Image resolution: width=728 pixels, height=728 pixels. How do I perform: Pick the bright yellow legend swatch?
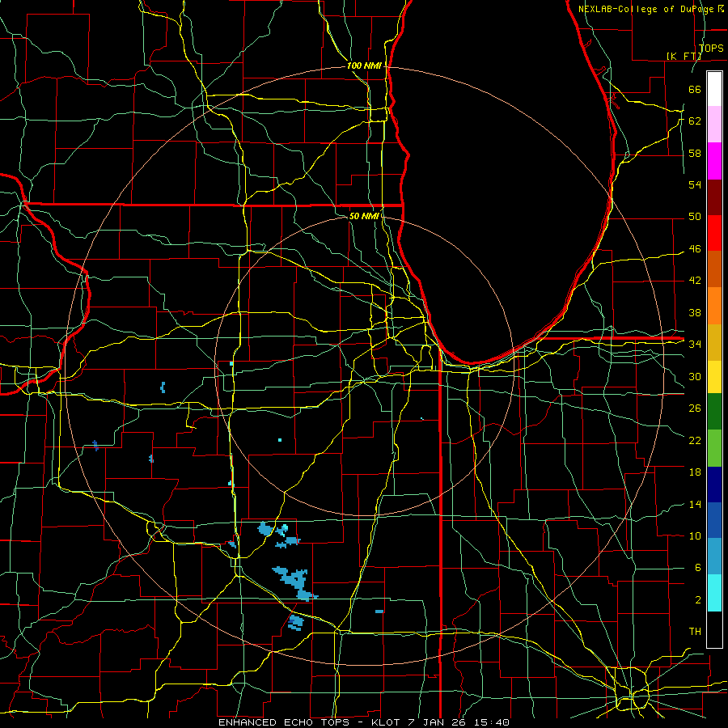[714, 376]
